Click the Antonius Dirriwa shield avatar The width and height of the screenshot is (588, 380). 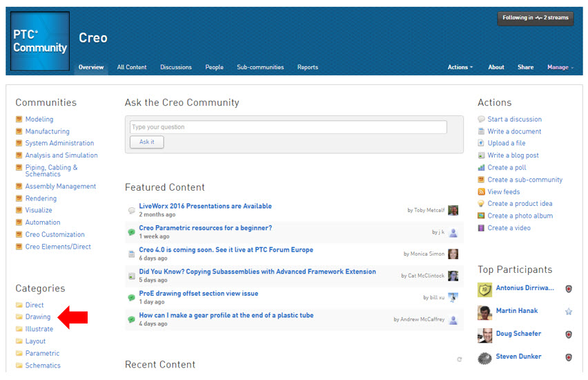point(484,290)
